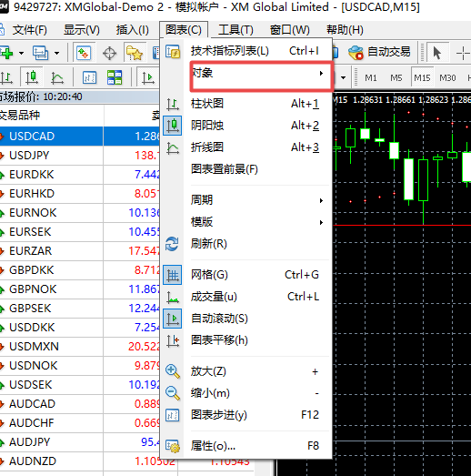Select the line chart toolbar icon

[x=57, y=77]
